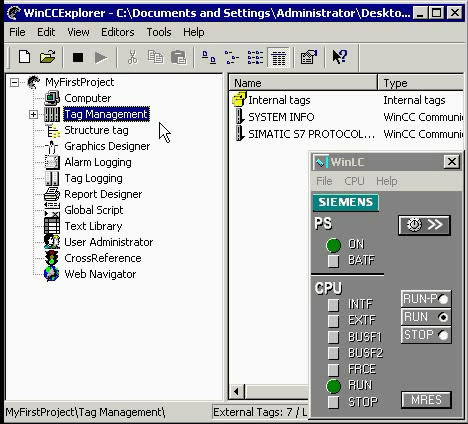468x424 pixels.
Task: Click the Graphics Designer icon
Action: tap(52, 146)
